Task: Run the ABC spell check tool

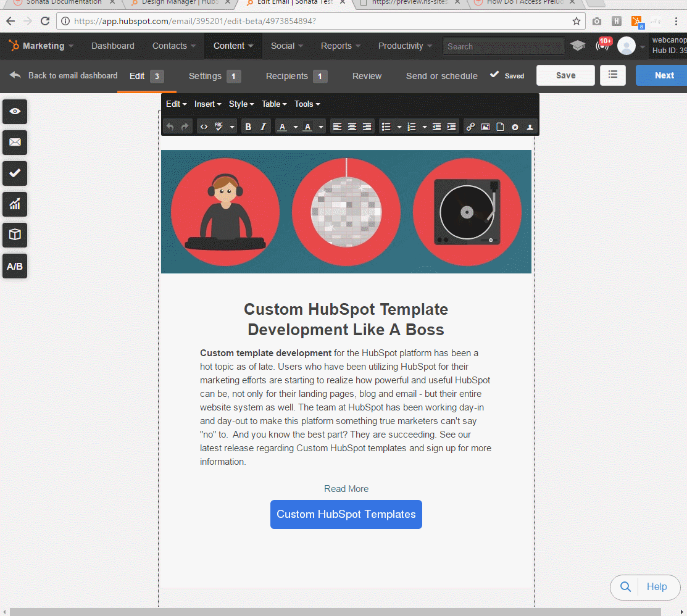Action: point(219,127)
